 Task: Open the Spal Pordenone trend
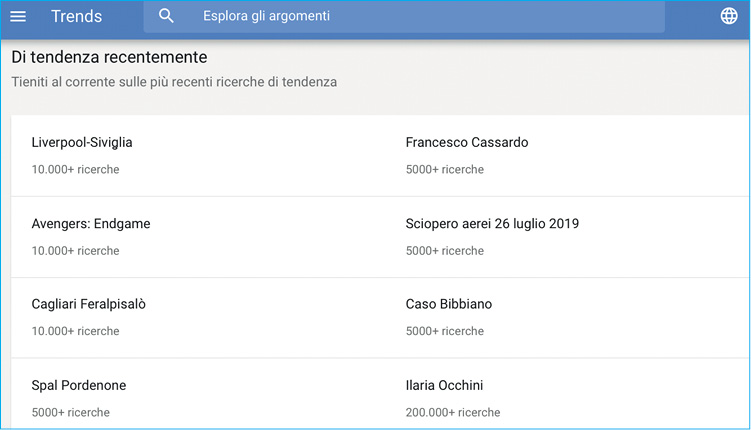[x=79, y=385]
